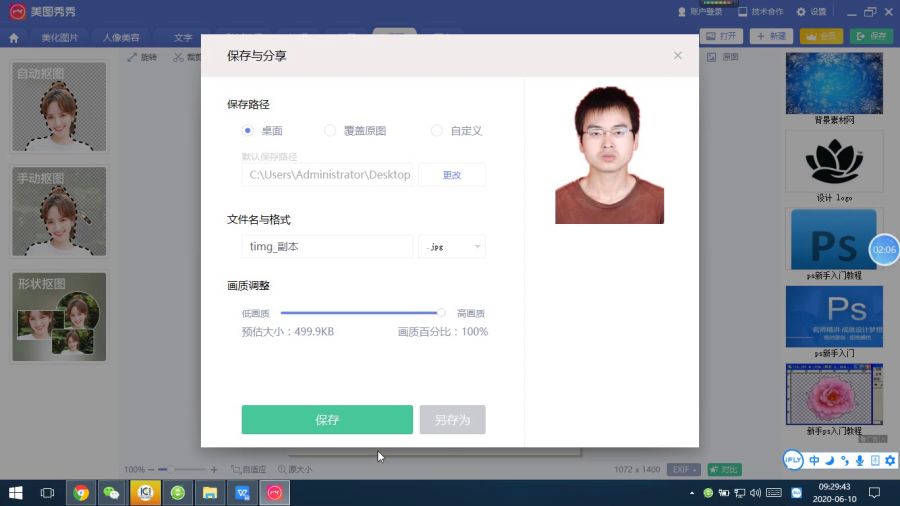Expand the .jpg format dropdown

click(x=452, y=247)
